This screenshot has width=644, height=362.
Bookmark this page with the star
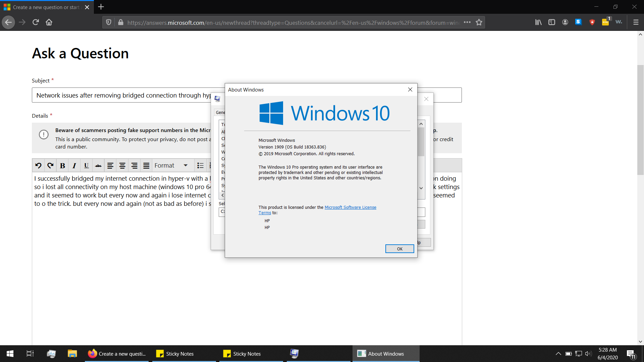click(x=479, y=22)
